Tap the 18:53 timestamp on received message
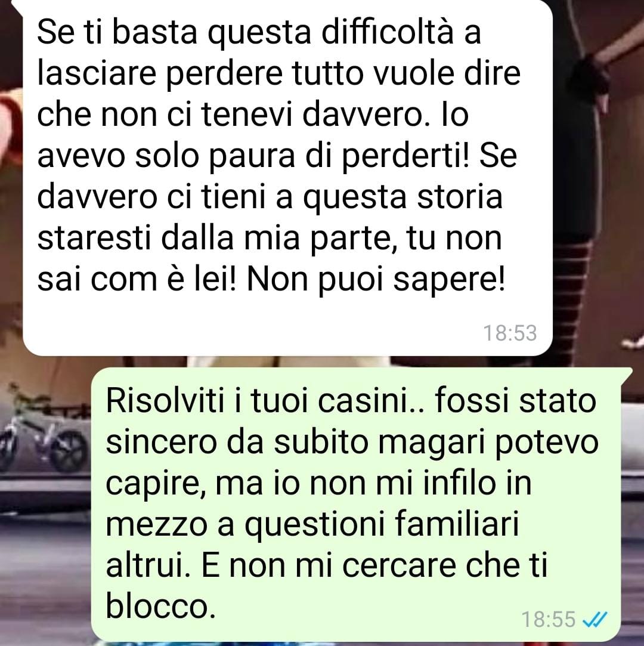This screenshot has height=646, width=644. [510, 333]
